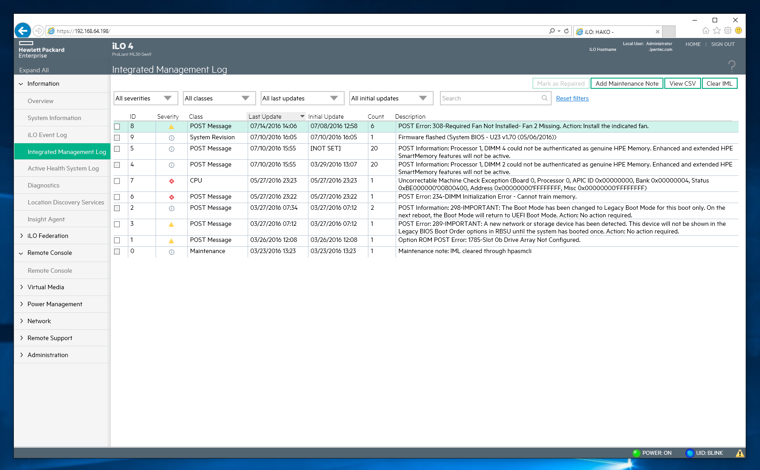Open the All last updates filter dropdown
The height and width of the screenshot is (470, 760).
(x=302, y=98)
